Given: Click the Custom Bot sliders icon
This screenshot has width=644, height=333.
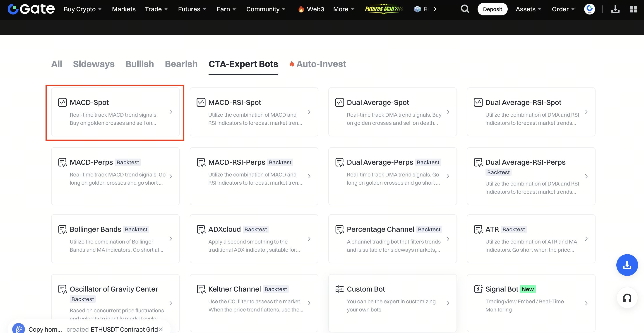Looking at the screenshot, I should (x=339, y=289).
